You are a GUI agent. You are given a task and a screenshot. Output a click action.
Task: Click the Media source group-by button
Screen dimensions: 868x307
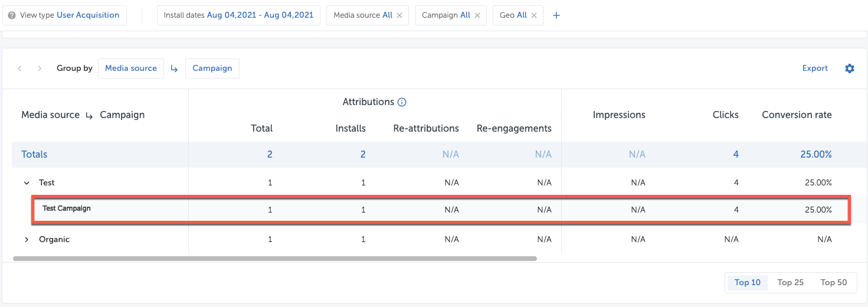(131, 68)
